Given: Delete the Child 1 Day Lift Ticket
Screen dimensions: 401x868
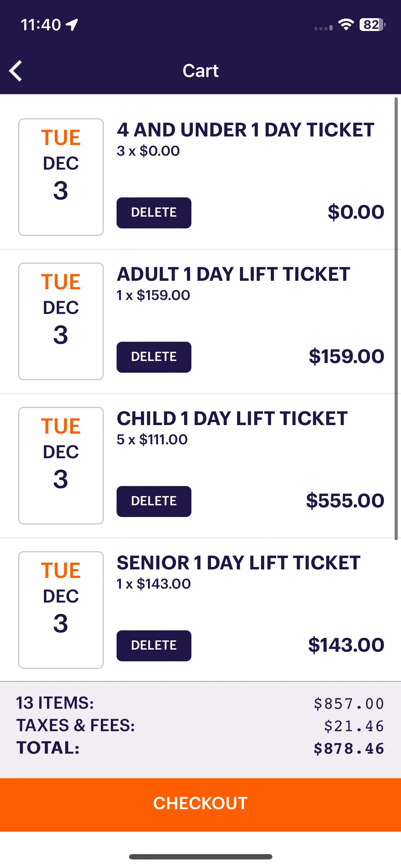Looking at the screenshot, I should tap(154, 501).
